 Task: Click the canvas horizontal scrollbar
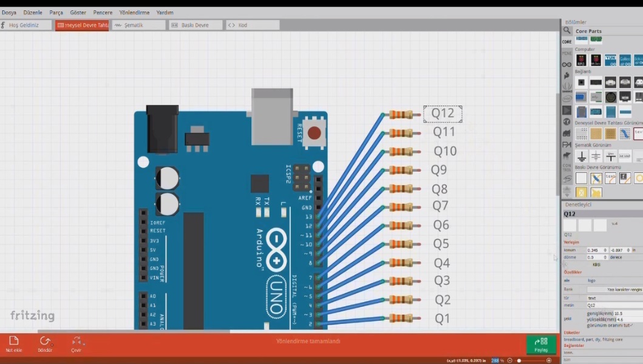[134, 331]
